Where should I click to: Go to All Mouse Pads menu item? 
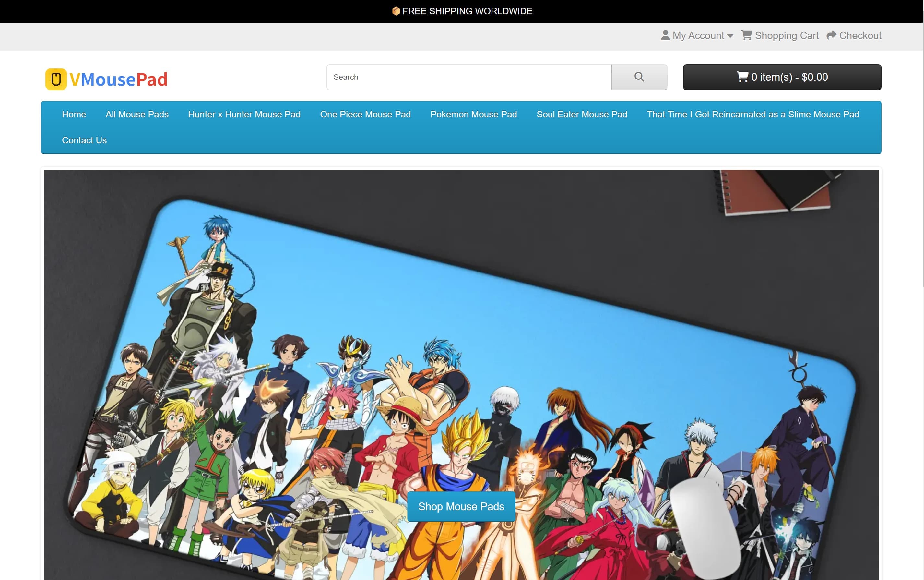137,114
